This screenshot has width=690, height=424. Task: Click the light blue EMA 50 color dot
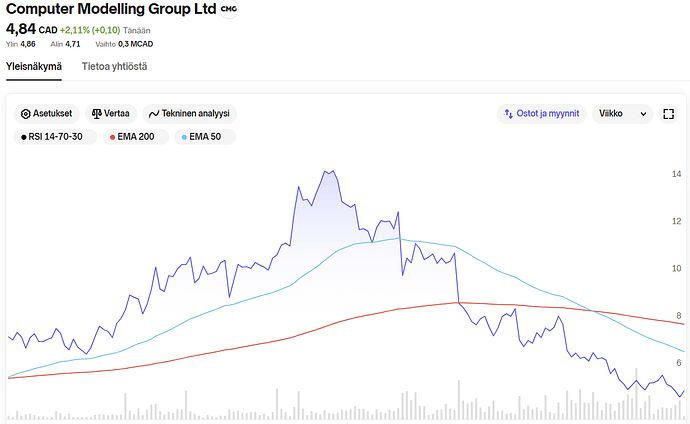click(x=184, y=137)
